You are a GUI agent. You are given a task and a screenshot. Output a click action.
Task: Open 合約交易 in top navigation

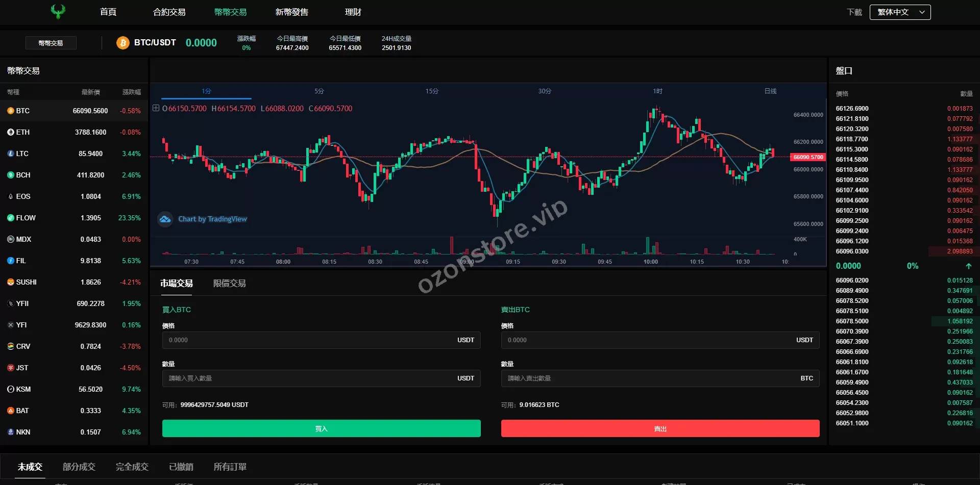point(169,12)
